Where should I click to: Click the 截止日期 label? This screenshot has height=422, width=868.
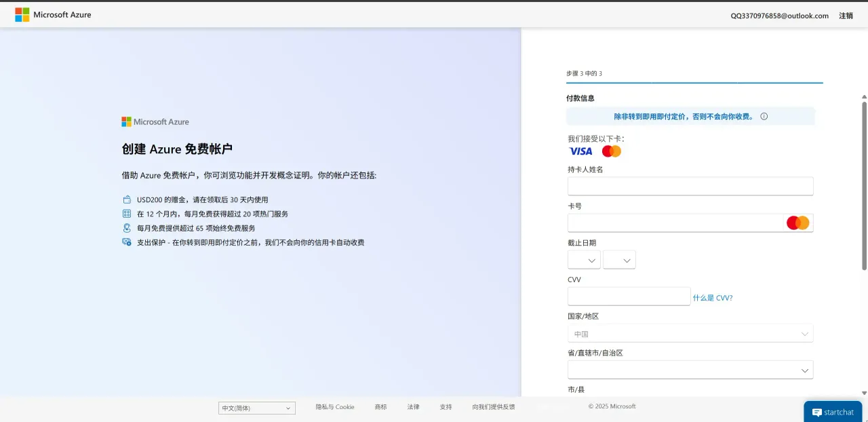click(582, 243)
